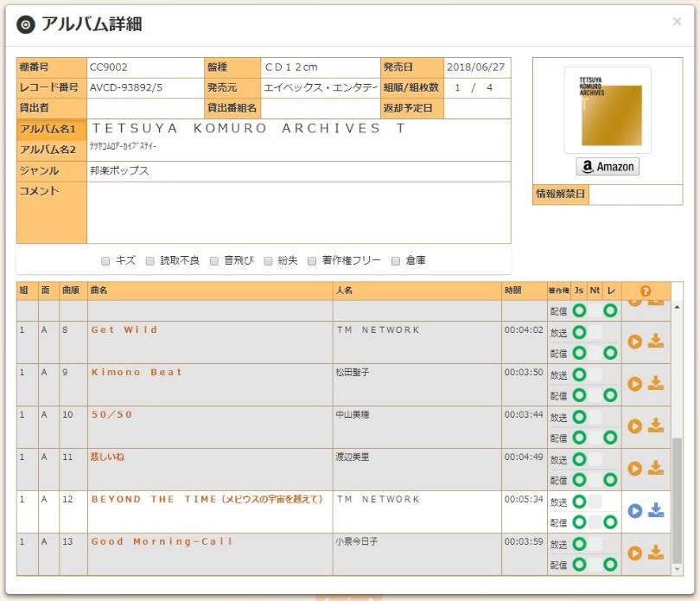Check the 読取不良 checkbox
This screenshot has width=700, height=601.
click(x=150, y=261)
